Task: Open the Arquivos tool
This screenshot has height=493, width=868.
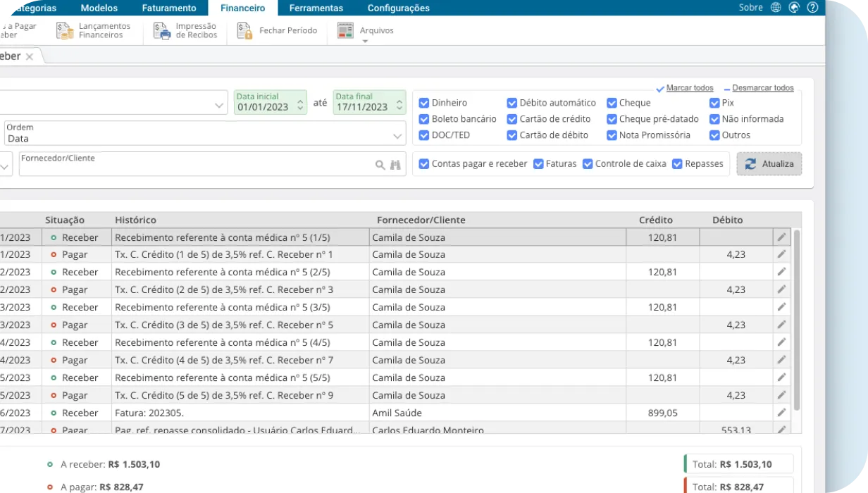Action: coord(359,30)
